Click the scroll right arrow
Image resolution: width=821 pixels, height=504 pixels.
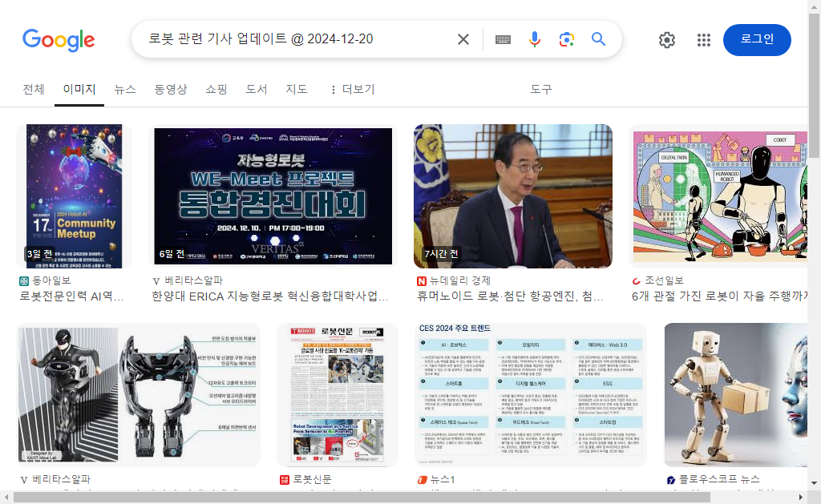801,498
